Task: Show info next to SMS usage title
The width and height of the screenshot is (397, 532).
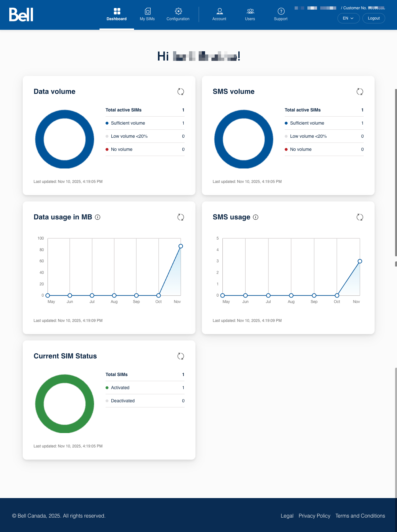Action: 256,217
